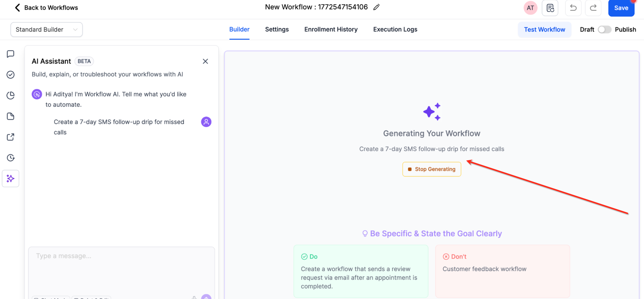Edit workflow name with pencil icon
This screenshot has height=299, width=644.
pyautogui.click(x=376, y=7)
